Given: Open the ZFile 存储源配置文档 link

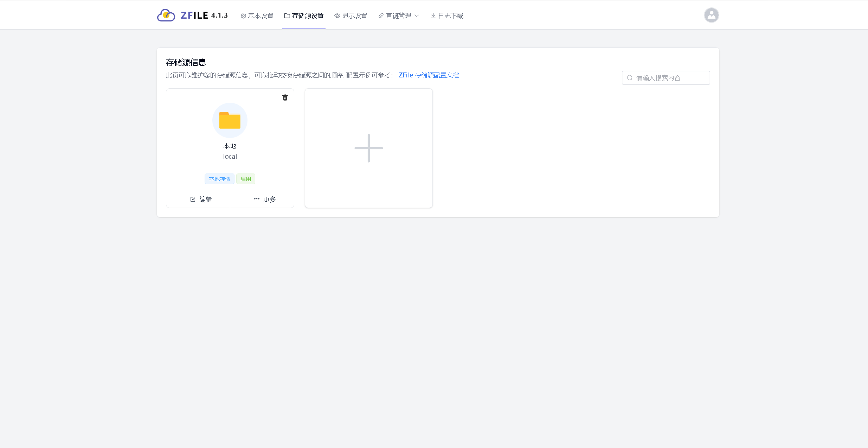Looking at the screenshot, I should coord(429,75).
